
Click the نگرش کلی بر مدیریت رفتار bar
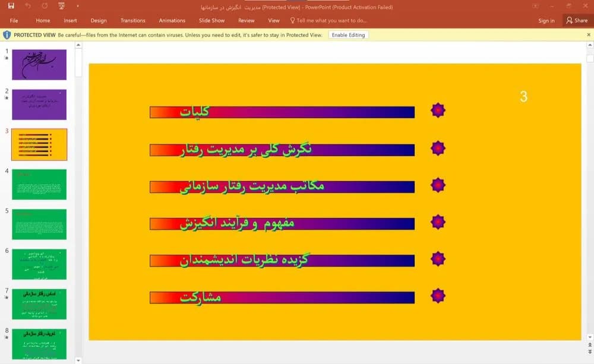(x=282, y=150)
